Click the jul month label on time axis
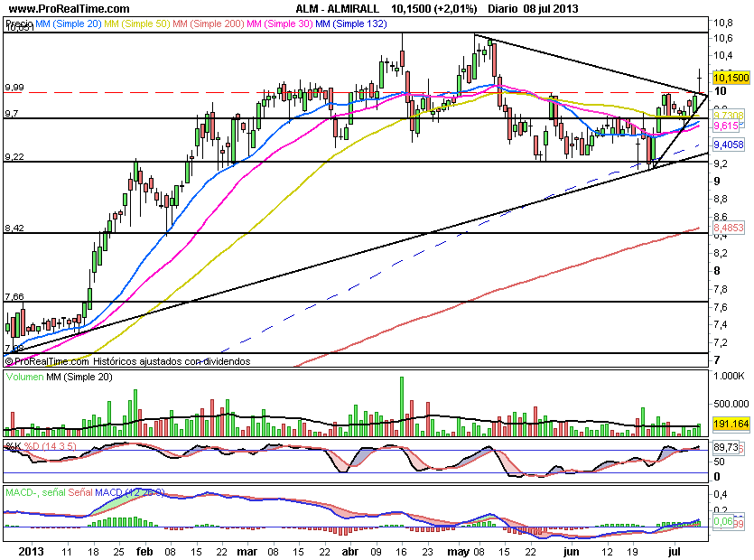Viewport: 754px width, 560px height. point(675,551)
